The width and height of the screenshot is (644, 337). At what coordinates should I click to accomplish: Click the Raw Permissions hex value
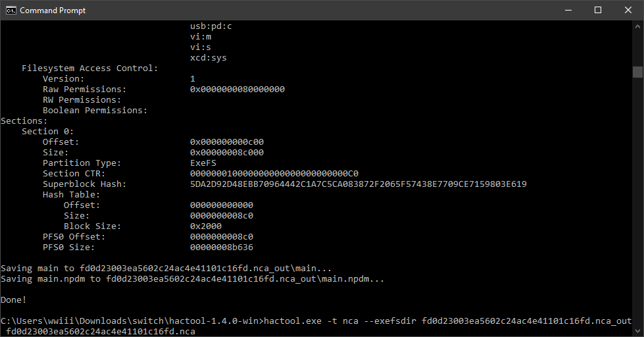coord(237,89)
